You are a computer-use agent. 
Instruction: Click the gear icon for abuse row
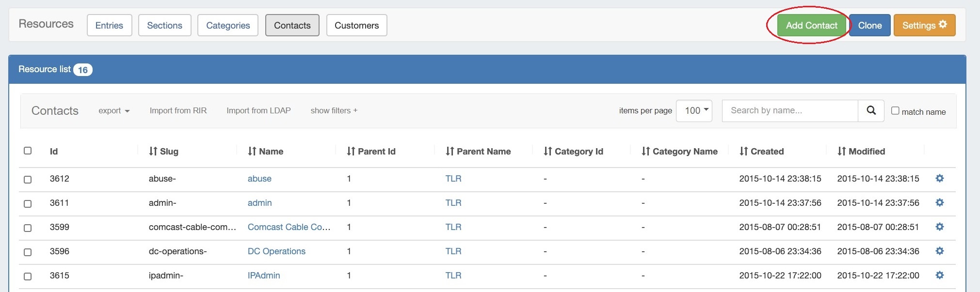[939, 179]
